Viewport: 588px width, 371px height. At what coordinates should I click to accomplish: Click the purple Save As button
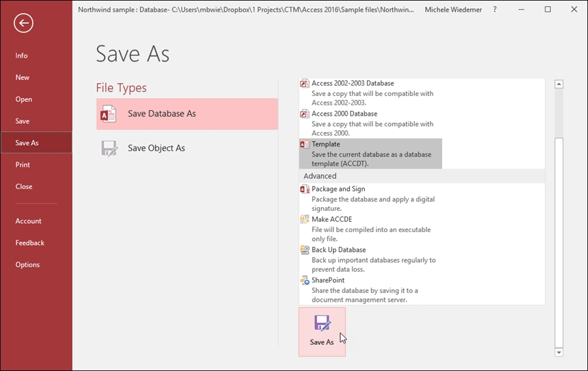point(322,331)
